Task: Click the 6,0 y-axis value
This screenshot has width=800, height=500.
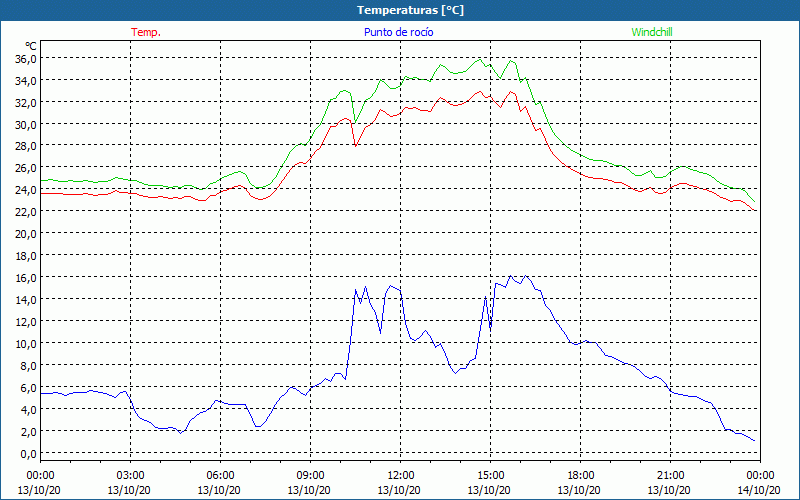Action: (x=28, y=387)
